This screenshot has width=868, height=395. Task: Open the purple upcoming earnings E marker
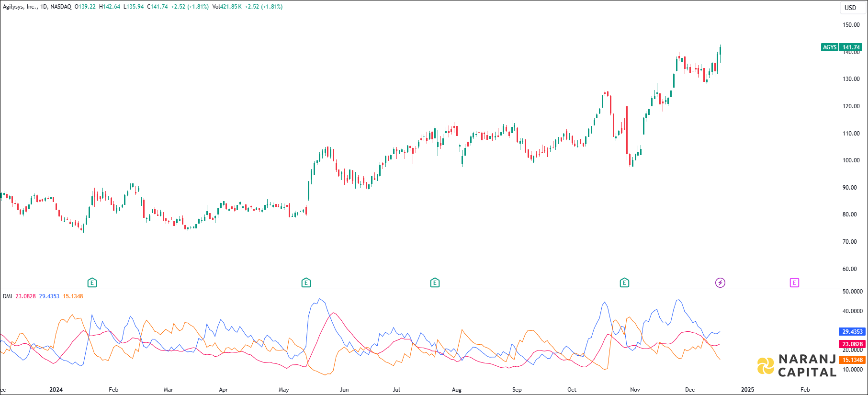pos(794,282)
